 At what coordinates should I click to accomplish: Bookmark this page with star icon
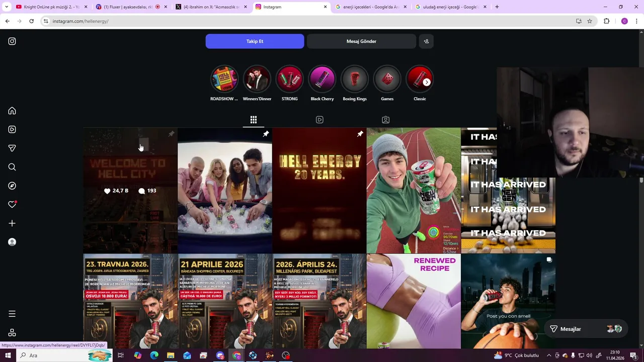point(590,21)
